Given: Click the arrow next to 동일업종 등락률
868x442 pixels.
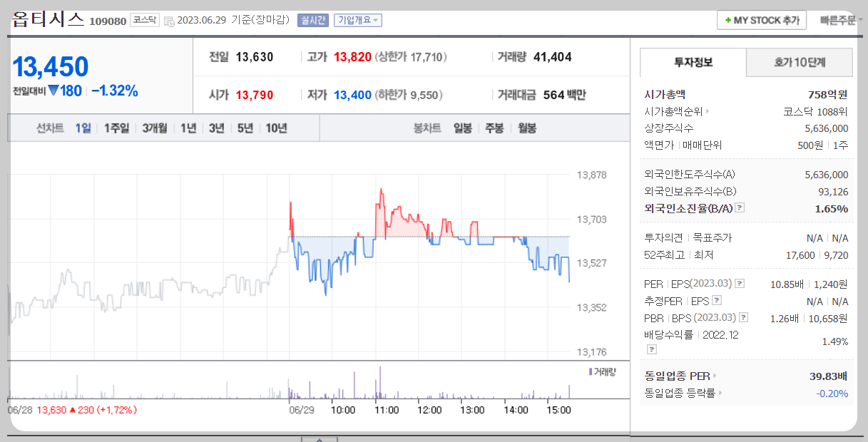Looking at the screenshot, I should click(720, 393).
